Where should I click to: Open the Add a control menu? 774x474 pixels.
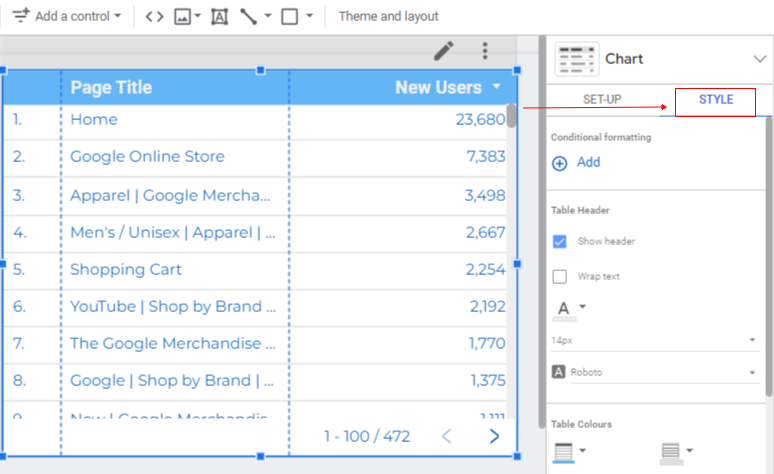click(67, 16)
